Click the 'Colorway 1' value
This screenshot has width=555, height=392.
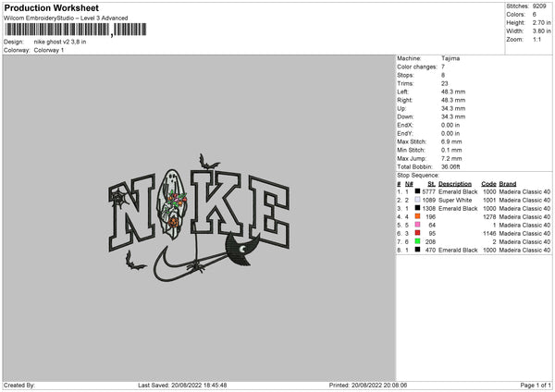[x=49, y=50]
